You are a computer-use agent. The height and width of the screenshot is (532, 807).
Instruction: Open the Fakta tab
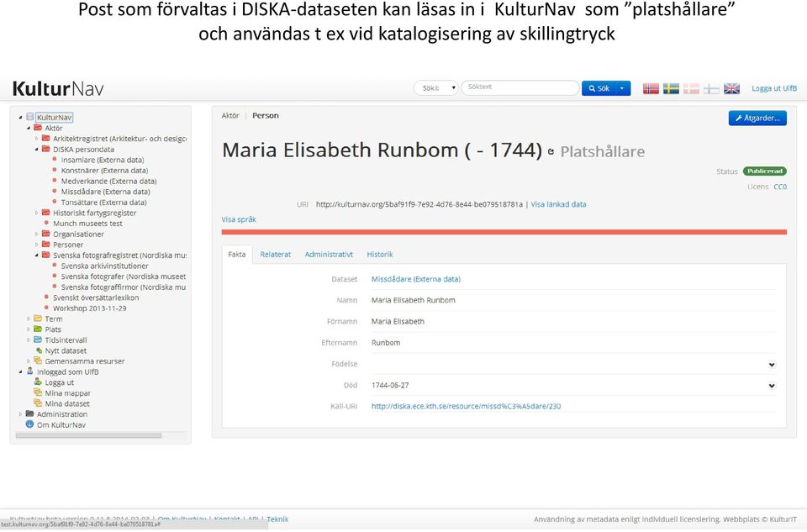click(237, 254)
